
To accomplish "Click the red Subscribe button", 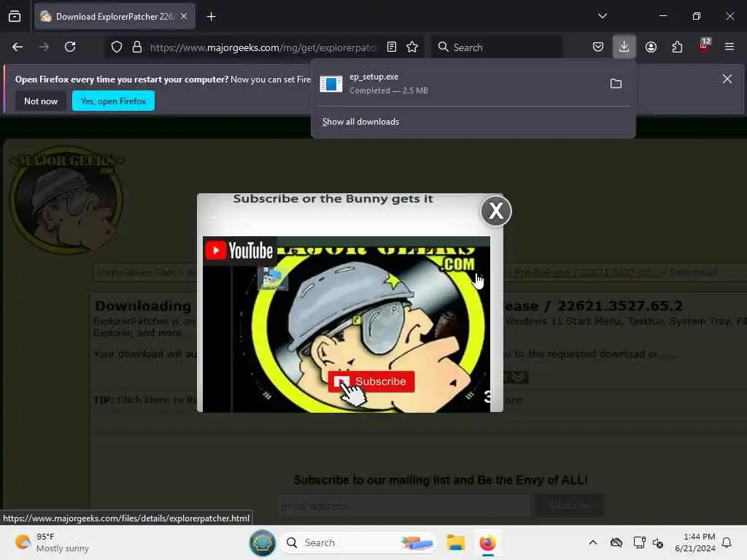I will tap(371, 381).
